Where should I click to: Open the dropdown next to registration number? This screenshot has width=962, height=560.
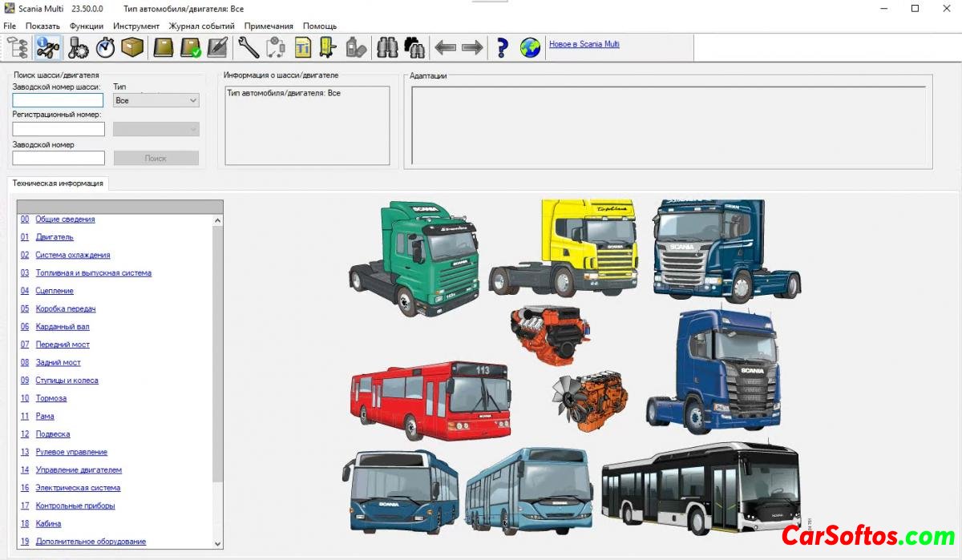click(156, 129)
